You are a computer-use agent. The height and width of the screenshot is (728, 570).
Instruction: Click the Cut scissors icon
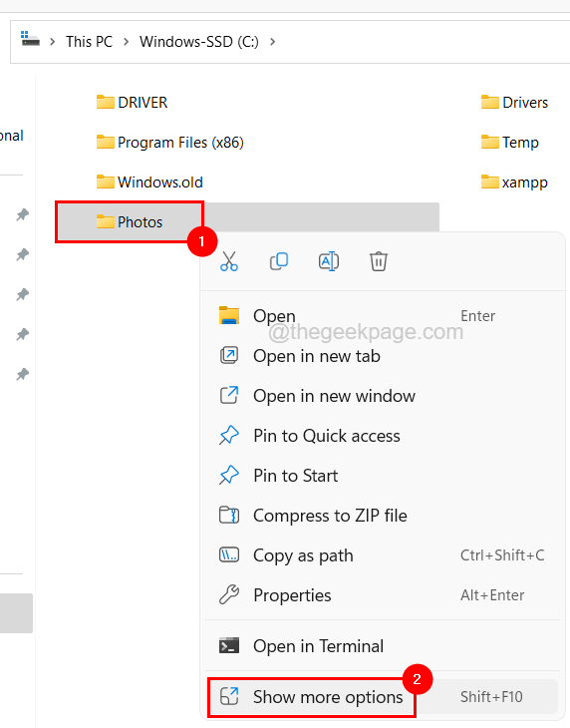tap(229, 261)
